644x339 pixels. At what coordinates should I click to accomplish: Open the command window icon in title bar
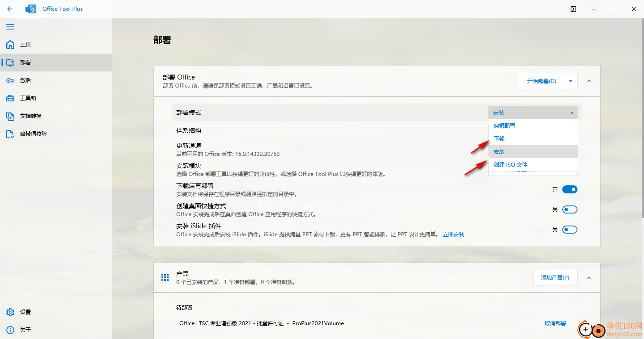point(573,9)
